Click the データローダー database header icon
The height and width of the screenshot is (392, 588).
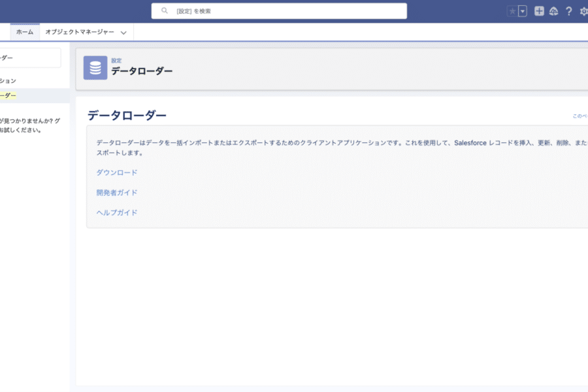[x=95, y=68]
